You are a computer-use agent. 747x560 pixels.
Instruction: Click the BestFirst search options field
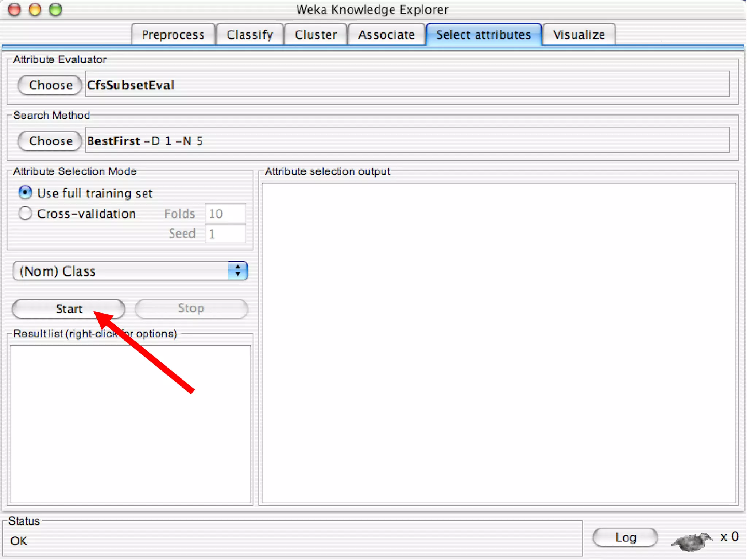[407, 141]
